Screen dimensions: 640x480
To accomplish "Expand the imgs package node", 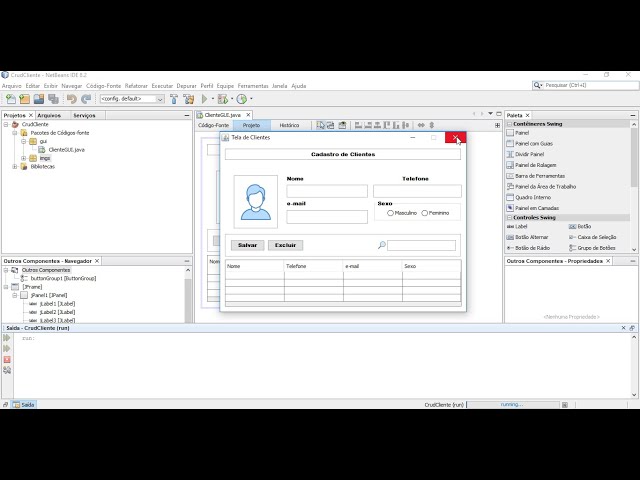I will tap(24, 158).
